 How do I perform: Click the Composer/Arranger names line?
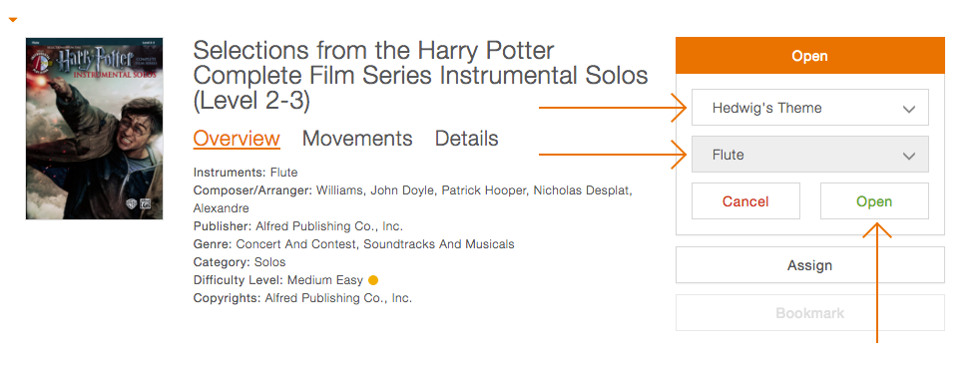(x=412, y=198)
